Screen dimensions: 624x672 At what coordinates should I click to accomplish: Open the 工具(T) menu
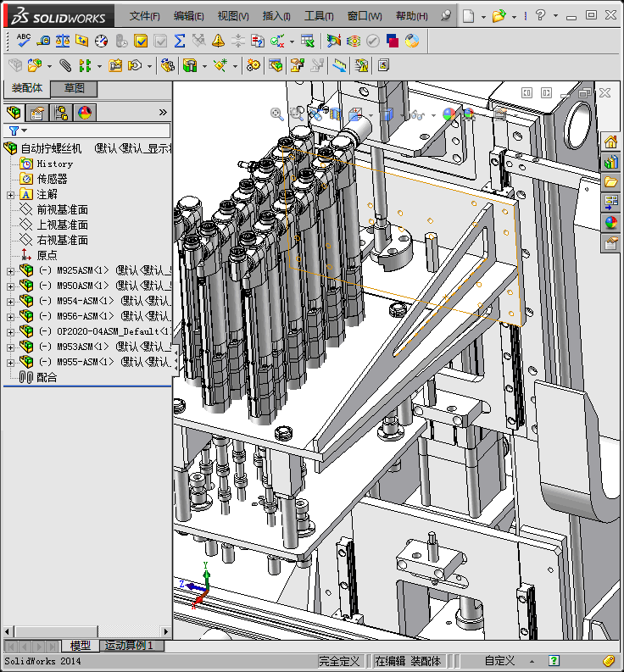point(319,16)
